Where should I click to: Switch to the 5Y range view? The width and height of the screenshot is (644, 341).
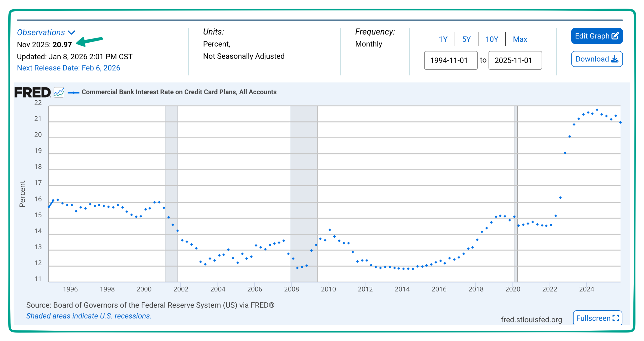pyautogui.click(x=466, y=39)
